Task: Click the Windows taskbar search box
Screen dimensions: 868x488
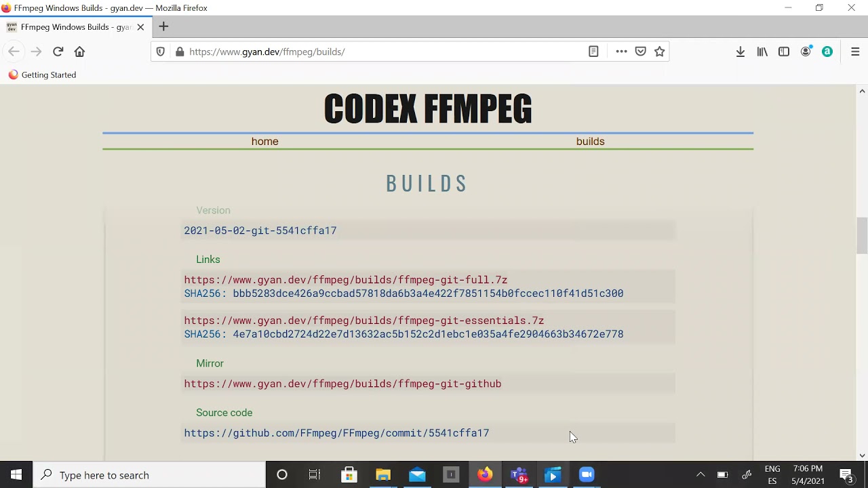Action: (149, 475)
